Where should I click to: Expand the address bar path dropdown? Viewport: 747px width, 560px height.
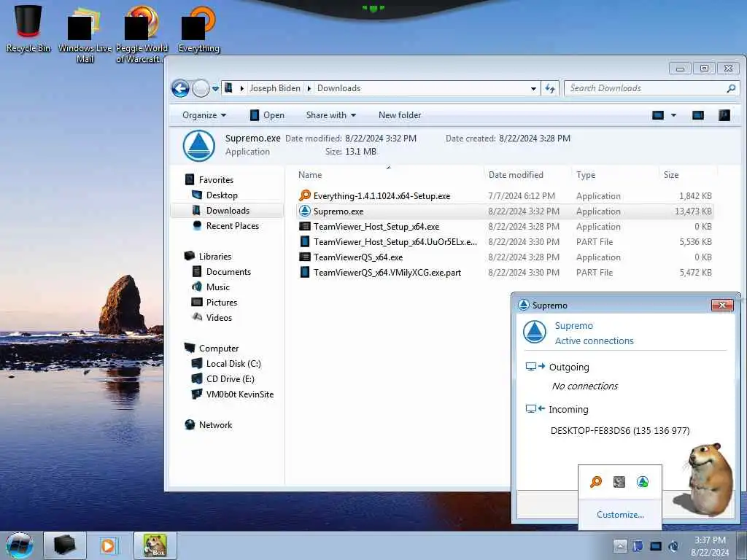[x=533, y=88]
